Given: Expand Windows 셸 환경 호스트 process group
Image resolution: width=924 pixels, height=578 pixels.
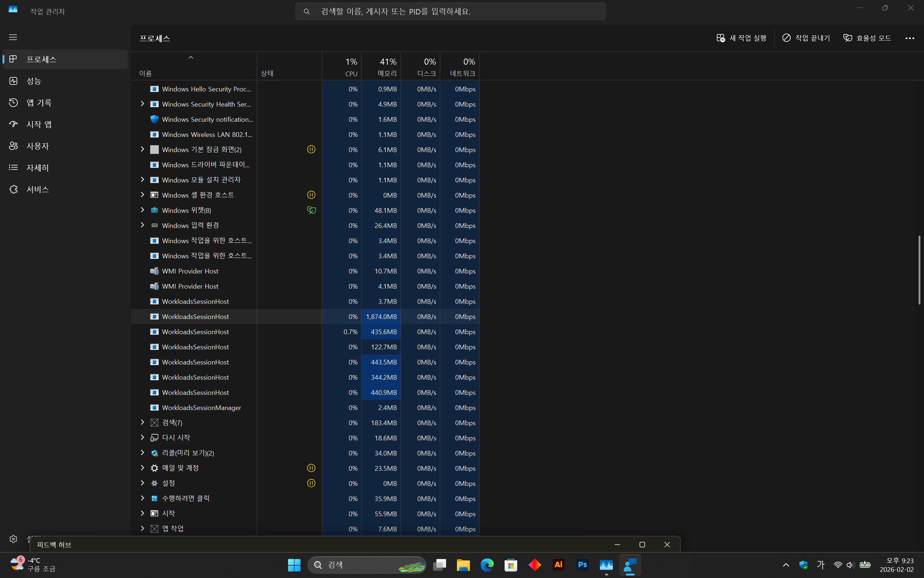Looking at the screenshot, I should click(143, 195).
